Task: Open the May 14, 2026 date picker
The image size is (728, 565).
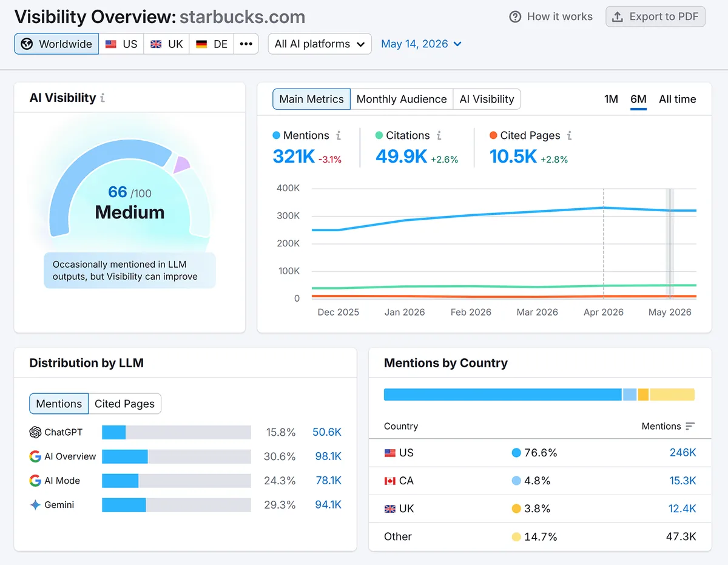Action: click(x=421, y=44)
